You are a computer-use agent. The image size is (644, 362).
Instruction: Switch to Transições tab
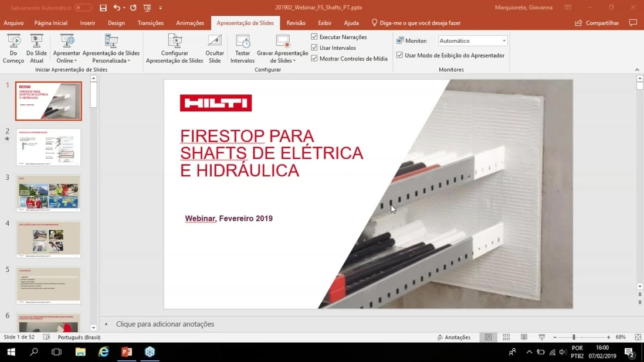click(150, 23)
